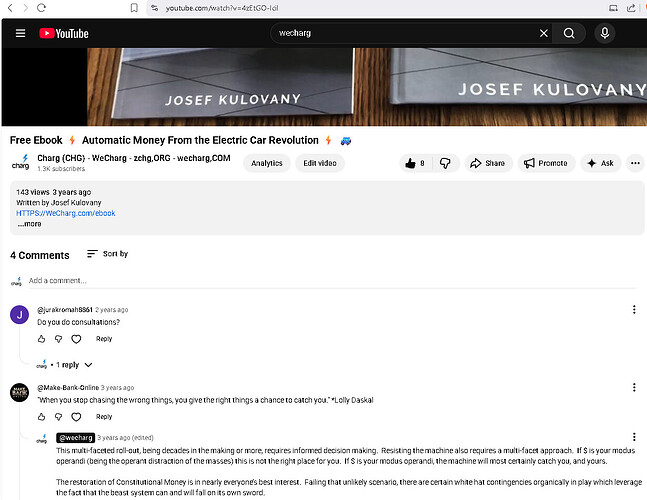This screenshot has height=500, width=647.
Task: Go to YouTube home via the logo
Action: (x=64, y=33)
